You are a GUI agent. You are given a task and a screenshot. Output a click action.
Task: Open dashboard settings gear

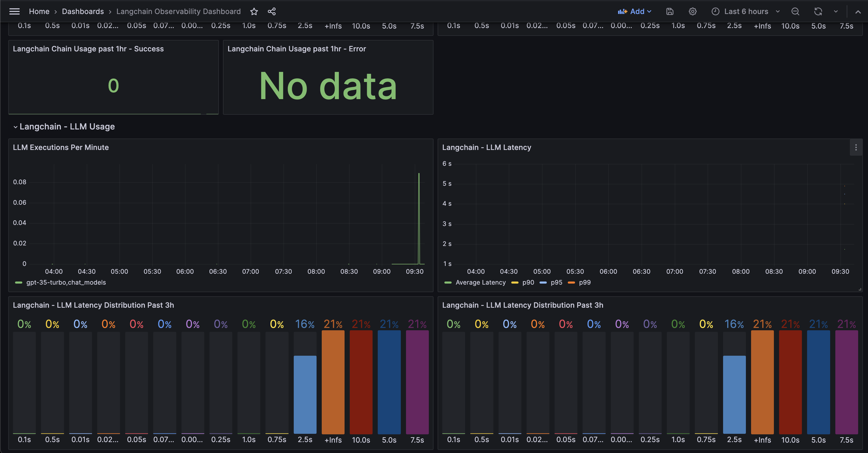692,11
